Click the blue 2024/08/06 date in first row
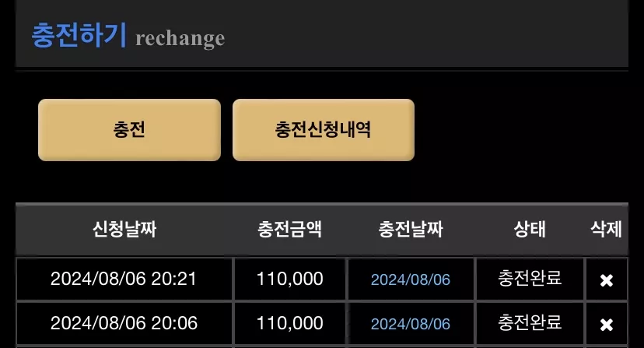The height and width of the screenshot is (348, 644). (411, 279)
